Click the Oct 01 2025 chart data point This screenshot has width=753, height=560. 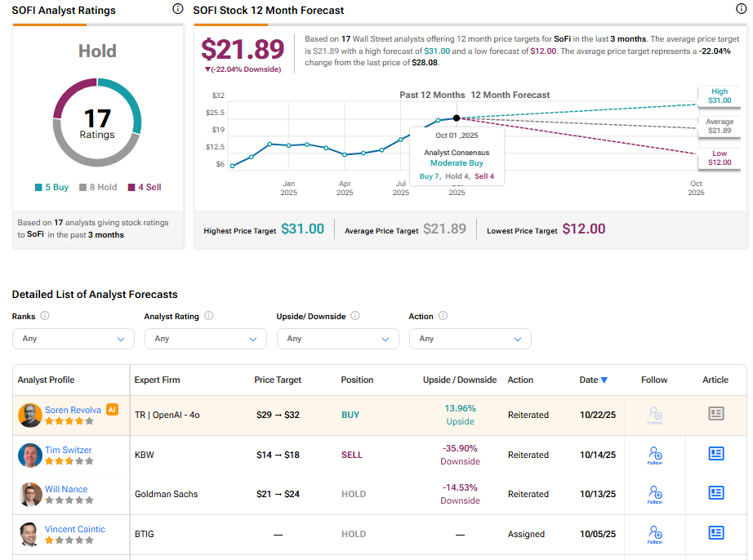457,118
